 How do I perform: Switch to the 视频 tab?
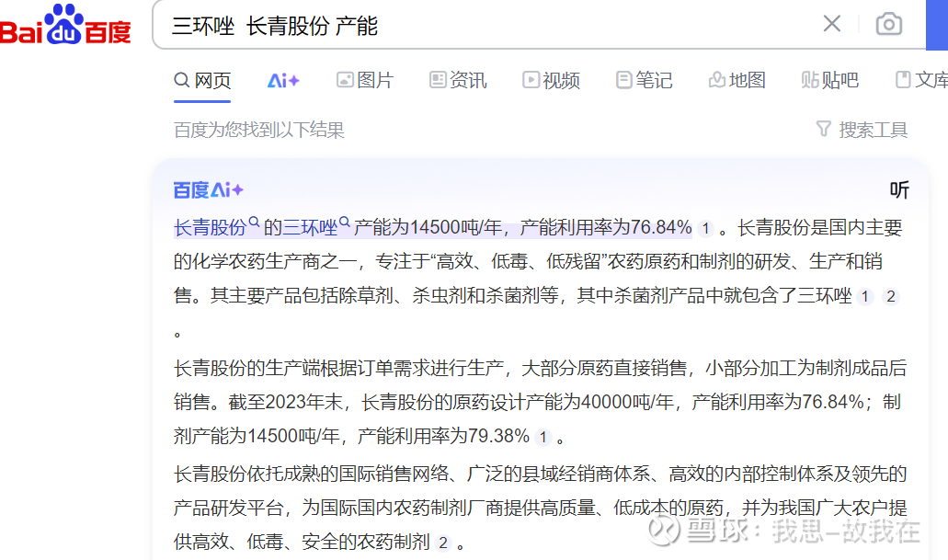tap(552, 80)
